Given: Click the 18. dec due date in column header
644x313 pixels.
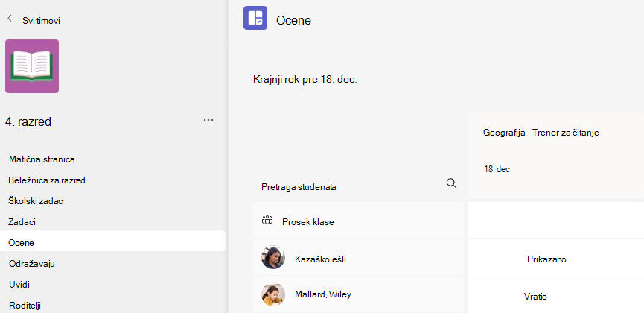Looking at the screenshot, I should point(497,169).
